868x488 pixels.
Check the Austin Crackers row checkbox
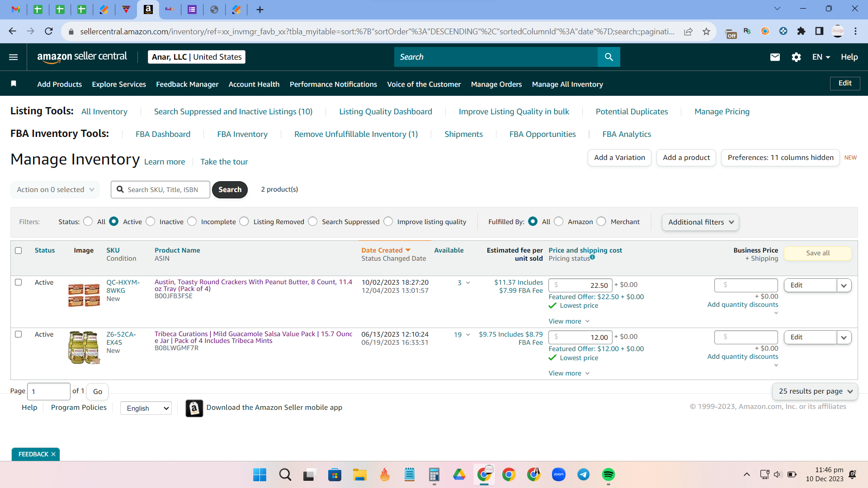coord(19,282)
